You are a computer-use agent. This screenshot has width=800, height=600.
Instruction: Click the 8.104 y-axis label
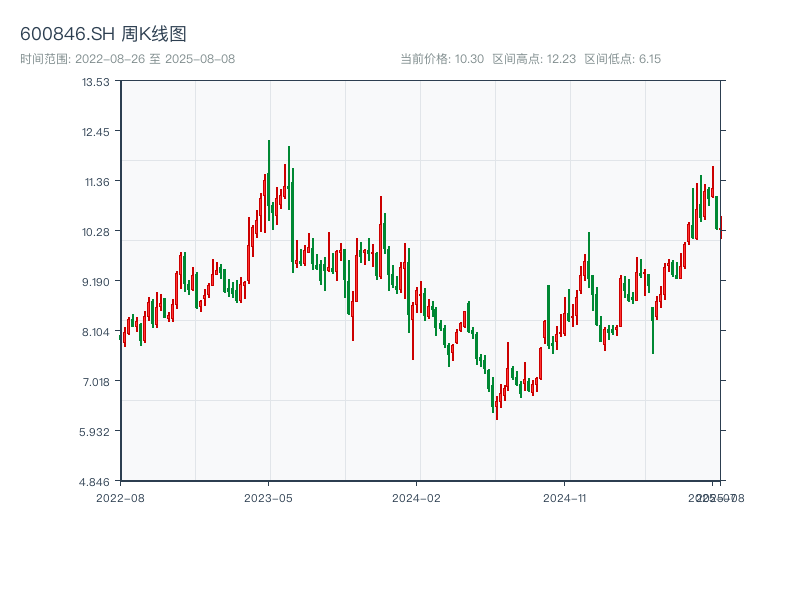pos(96,332)
